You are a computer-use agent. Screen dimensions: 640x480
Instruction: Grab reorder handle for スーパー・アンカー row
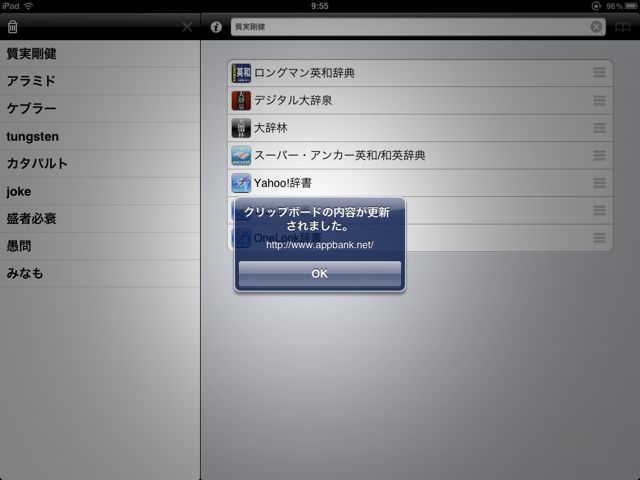coord(599,156)
